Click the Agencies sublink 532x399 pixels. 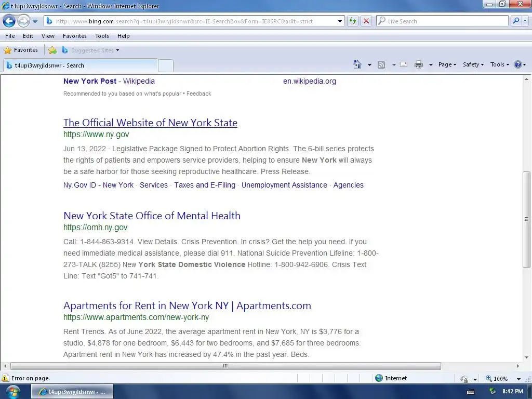point(349,185)
